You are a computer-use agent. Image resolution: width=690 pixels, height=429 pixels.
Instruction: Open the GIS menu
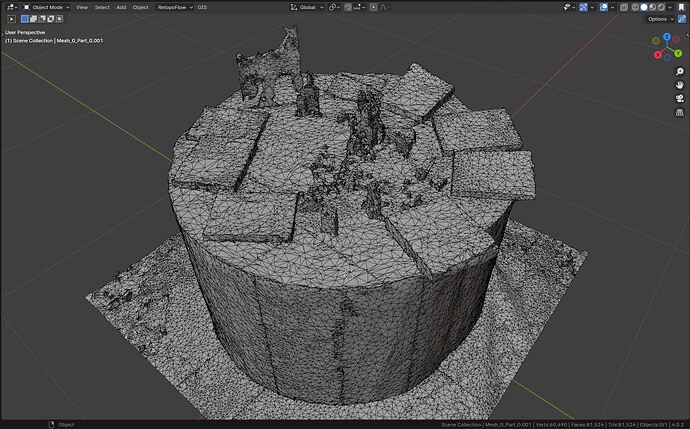pos(202,7)
